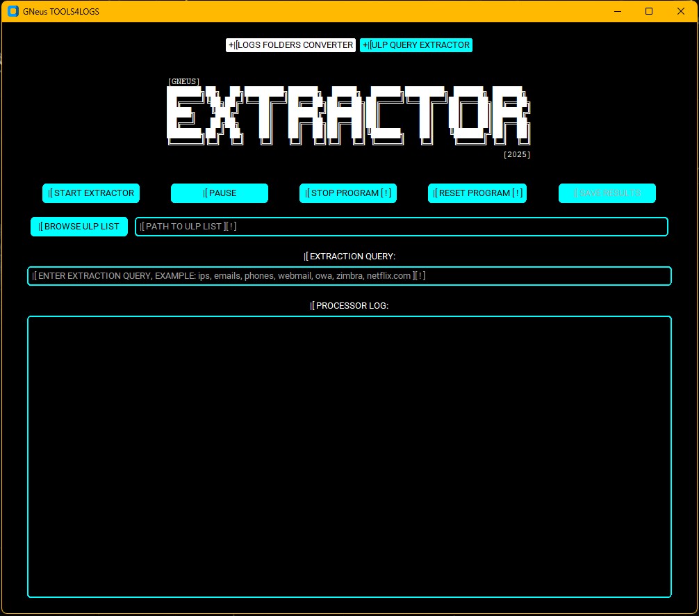Click the PROCESSOR LOG label

tap(349, 306)
